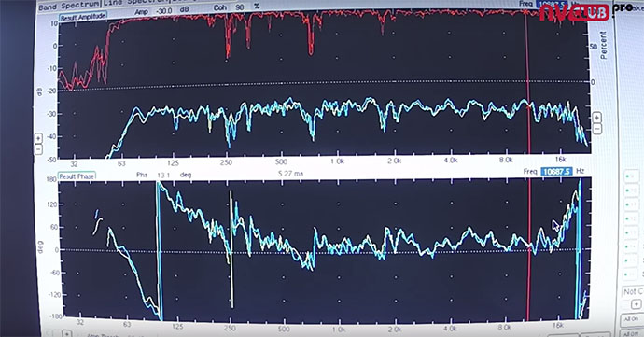Click the 180 label on phase degree axis
The image size is (644, 337).
tap(51, 179)
